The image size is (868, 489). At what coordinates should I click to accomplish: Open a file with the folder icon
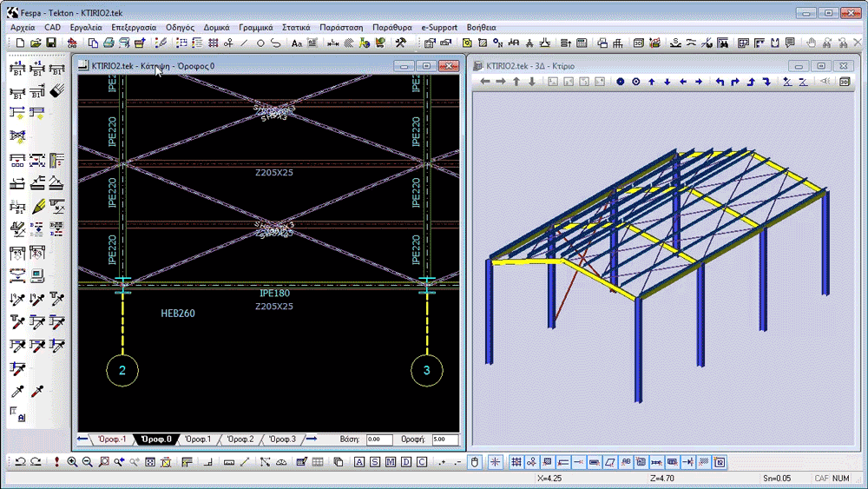click(x=36, y=43)
